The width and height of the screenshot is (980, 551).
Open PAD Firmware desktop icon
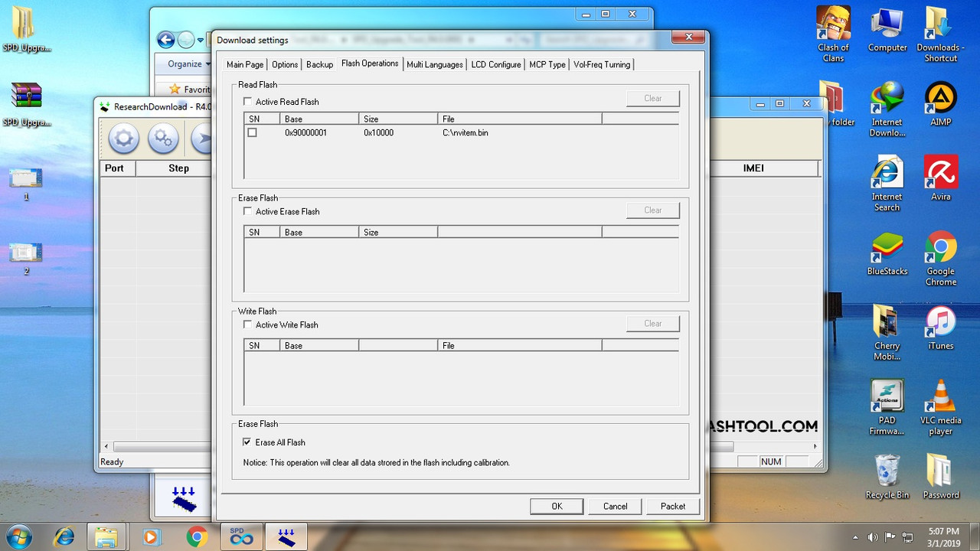(x=887, y=407)
